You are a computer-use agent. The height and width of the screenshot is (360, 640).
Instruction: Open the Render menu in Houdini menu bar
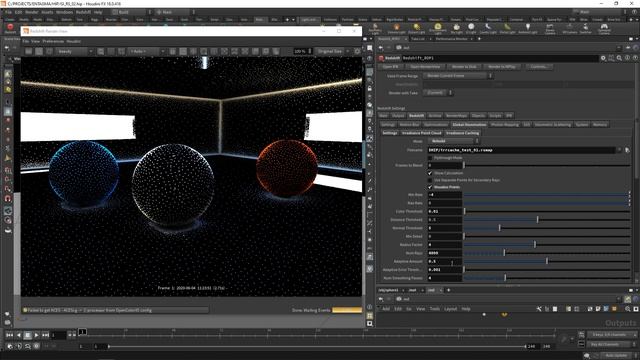pos(31,12)
